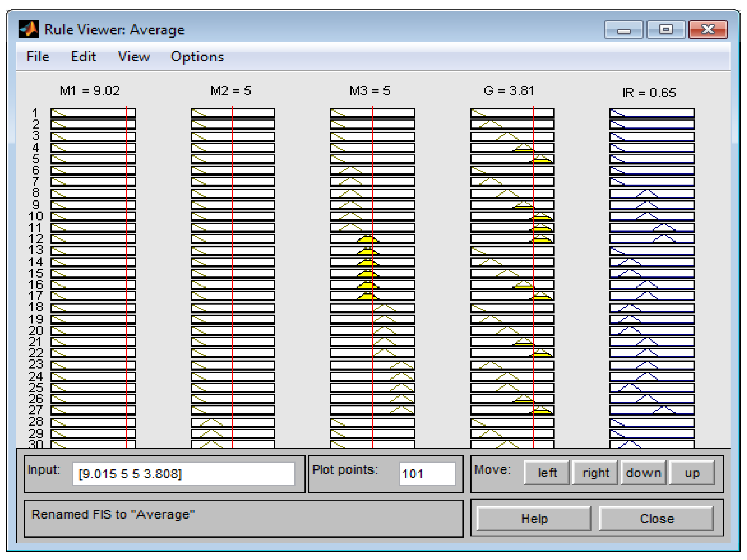Click into the Input values field
This screenshot has width=747, height=560.
184,474
